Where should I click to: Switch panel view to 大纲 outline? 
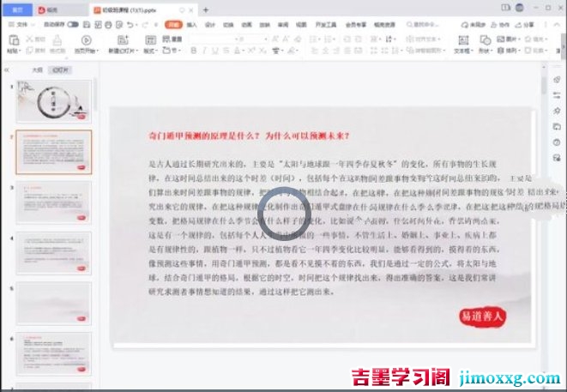pyautogui.click(x=37, y=69)
